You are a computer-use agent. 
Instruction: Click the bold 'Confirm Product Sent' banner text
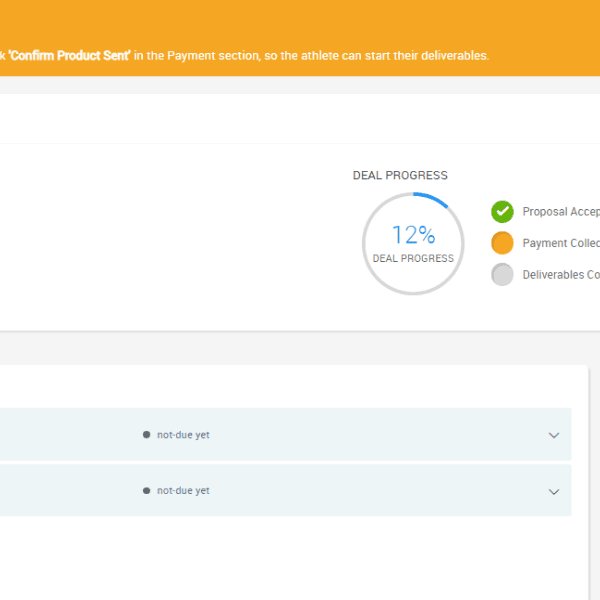point(69,55)
